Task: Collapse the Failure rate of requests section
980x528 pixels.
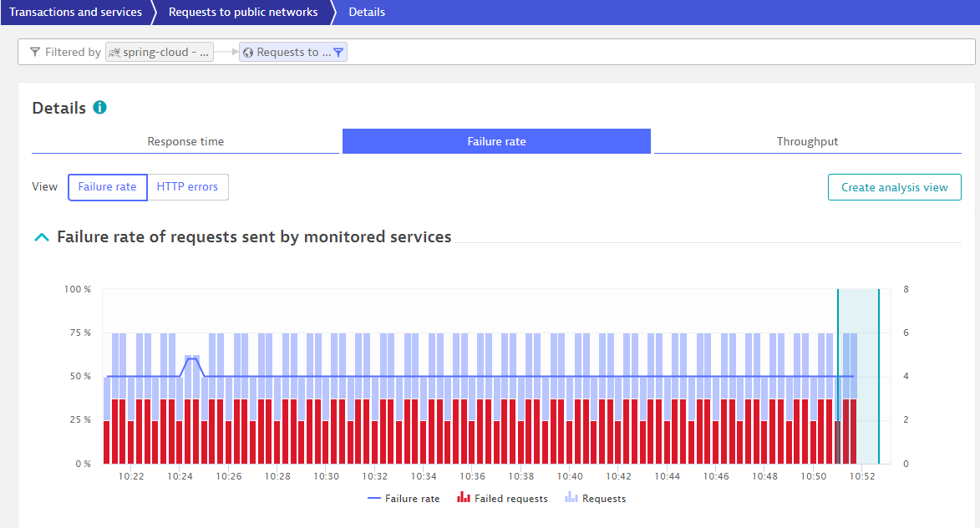Action: point(41,237)
